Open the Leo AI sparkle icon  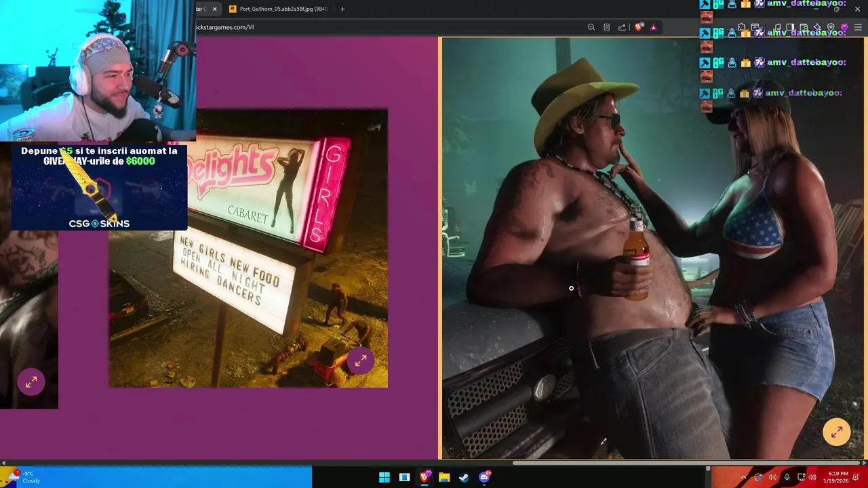[817, 27]
